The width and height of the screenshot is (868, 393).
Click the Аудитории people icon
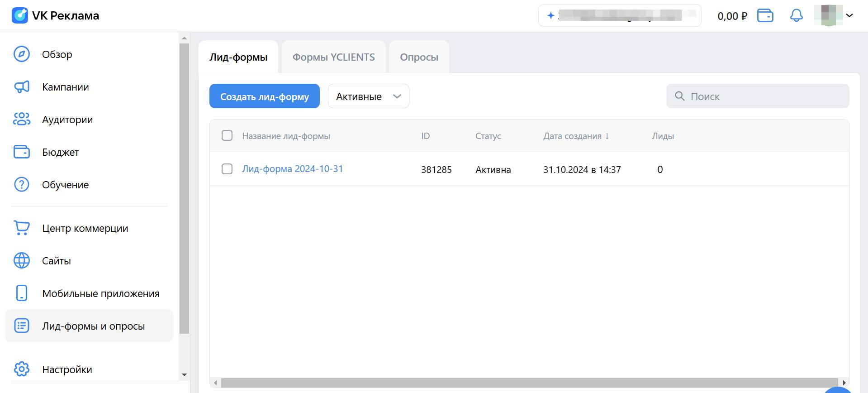point(22,120)
